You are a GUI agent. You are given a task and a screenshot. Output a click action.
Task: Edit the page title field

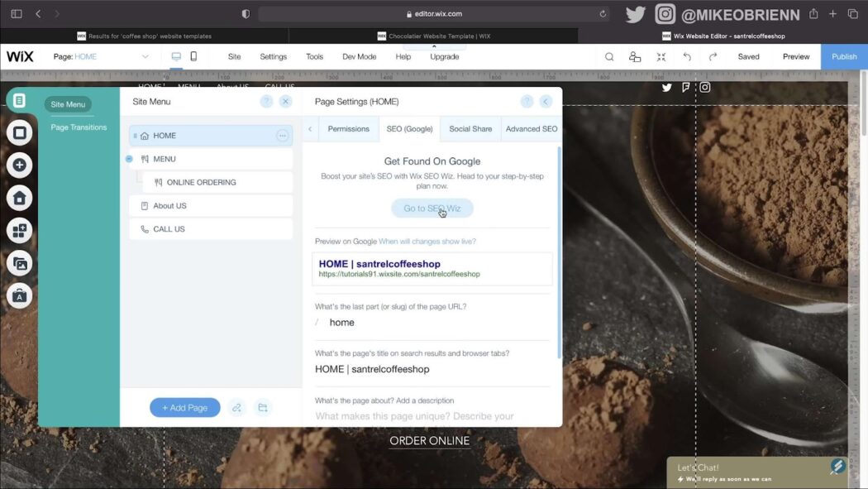click(432, 369)
